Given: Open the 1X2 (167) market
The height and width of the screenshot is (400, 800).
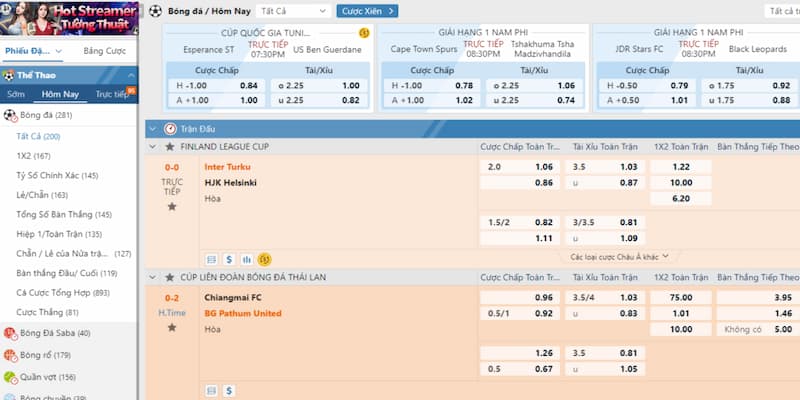Looking at the screenshot, I should tap(34, 156).
